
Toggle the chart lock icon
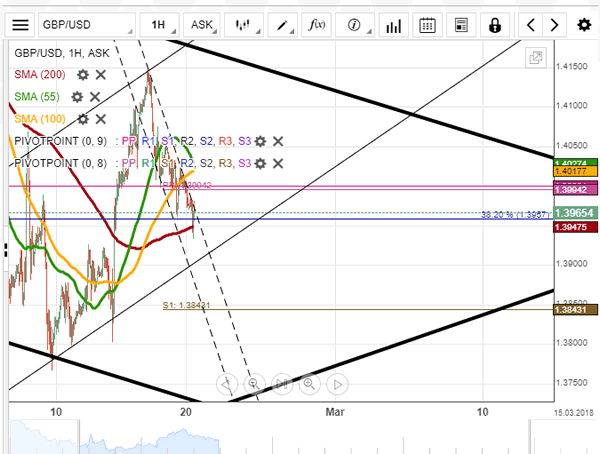click(x=496, y=24)
